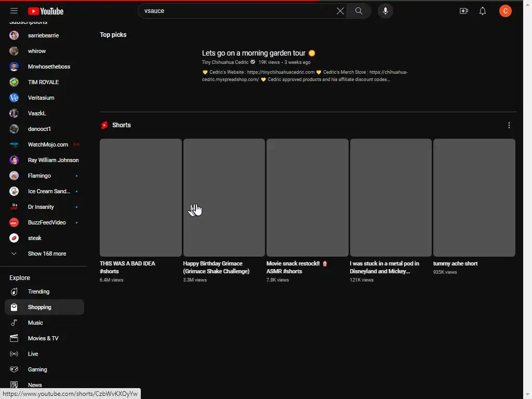Click the Gaming controller icon

click(x=14, y=369)
